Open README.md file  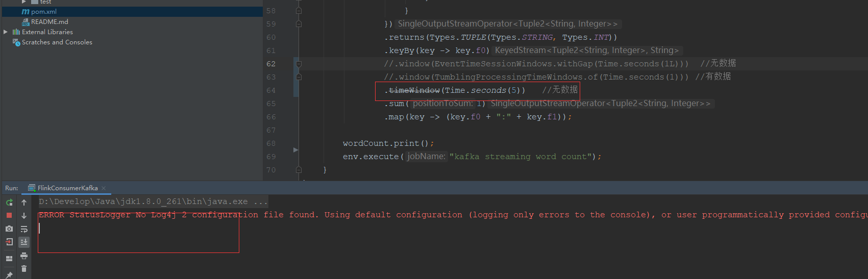click(x=49, y=22)
